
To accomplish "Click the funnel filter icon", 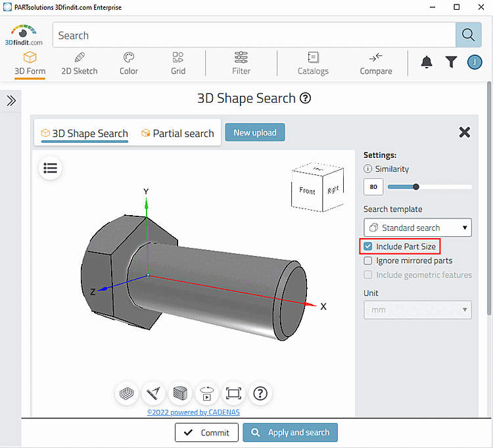I will [451, 62].
